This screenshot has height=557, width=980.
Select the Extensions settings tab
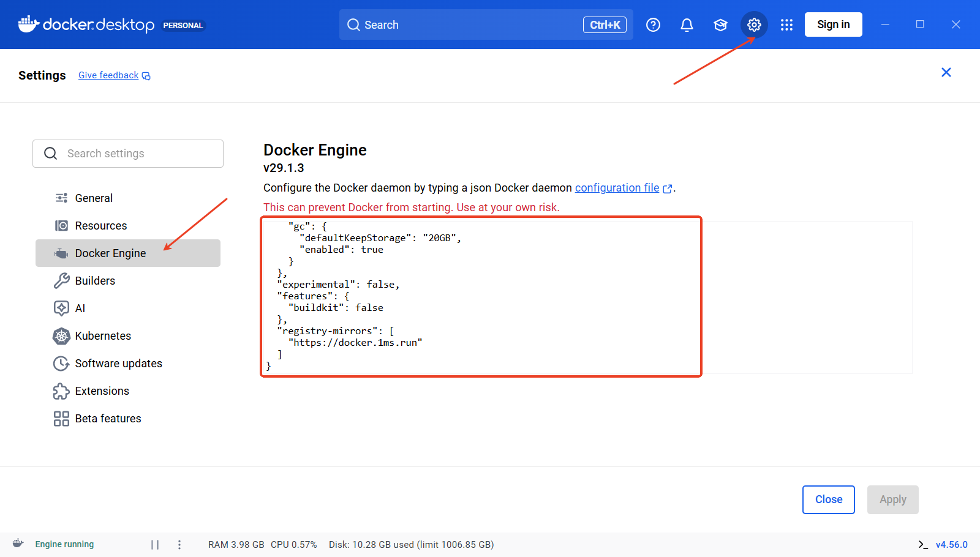[128, 391]
